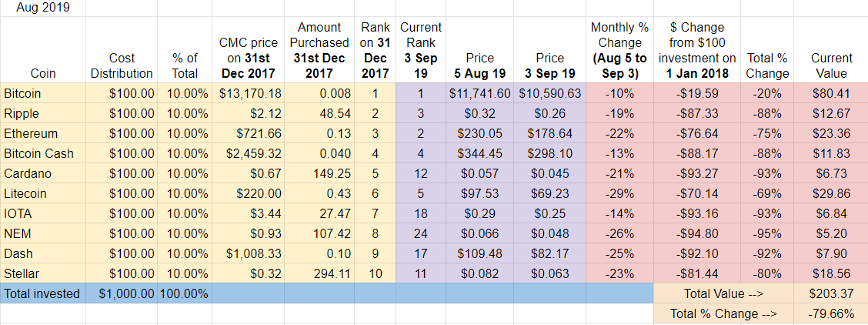Viewport: 868px width, 325px height.
Task: Click the 'Total invested' label cell
Action: click(42, 293)
